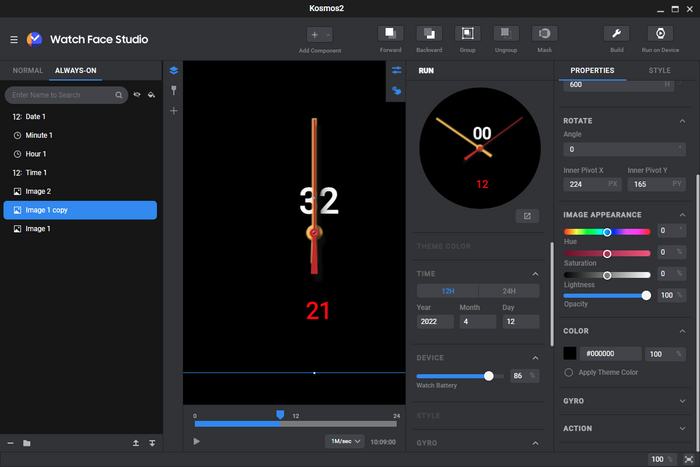Open the hamburger menu
The width and height of the screenshot is (700, 467).
click(x=13, y=39)
